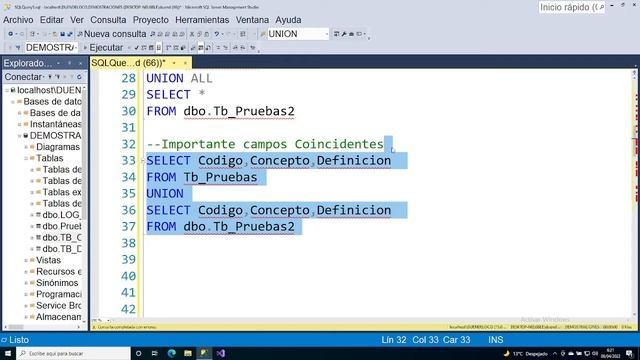Click the undo toolbar icon
The height and width of the screenshot is (360, 640).
pos(217,34)
